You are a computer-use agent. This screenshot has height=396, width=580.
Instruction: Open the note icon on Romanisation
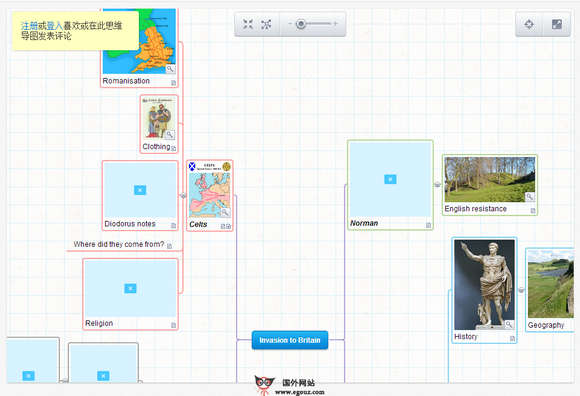(x=173, y=83)
